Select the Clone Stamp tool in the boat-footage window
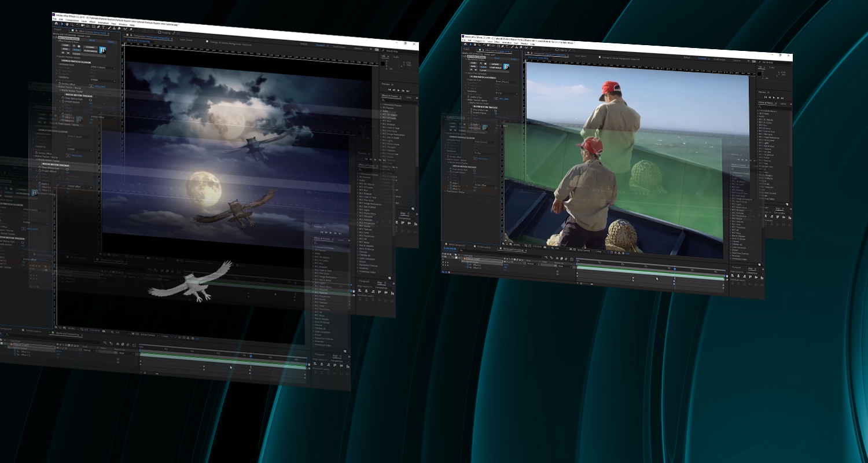 point(516,47)
